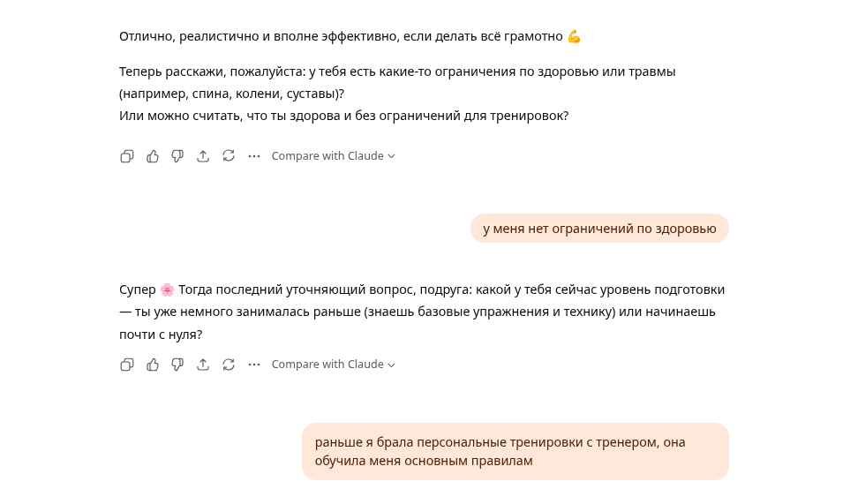Regenerate the reply starting with "Супер"
The width and height of the screenshot is (858, 504).
[x=229, y=365]
